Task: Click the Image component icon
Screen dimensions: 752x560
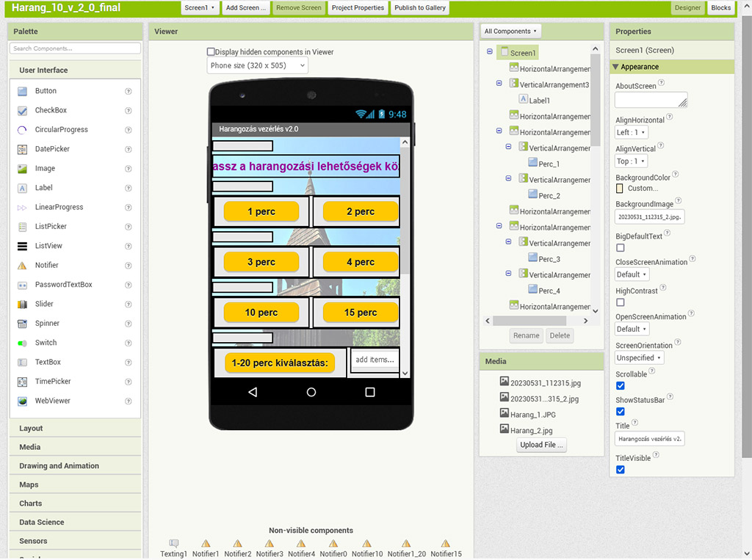Action: 22,169
